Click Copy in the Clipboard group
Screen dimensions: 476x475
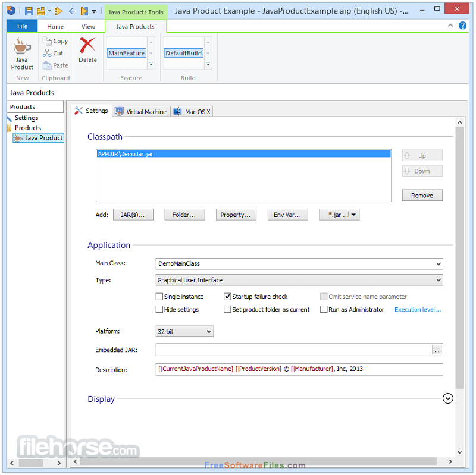[55, 41]
